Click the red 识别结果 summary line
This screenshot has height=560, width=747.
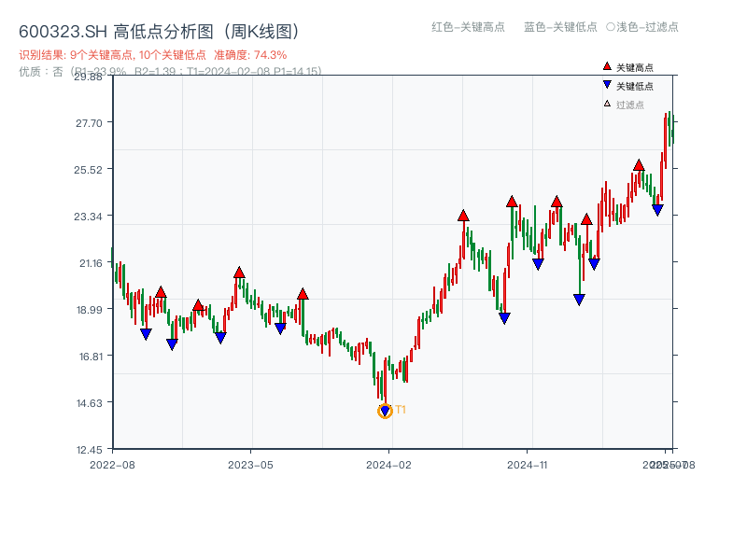(153, 55)
